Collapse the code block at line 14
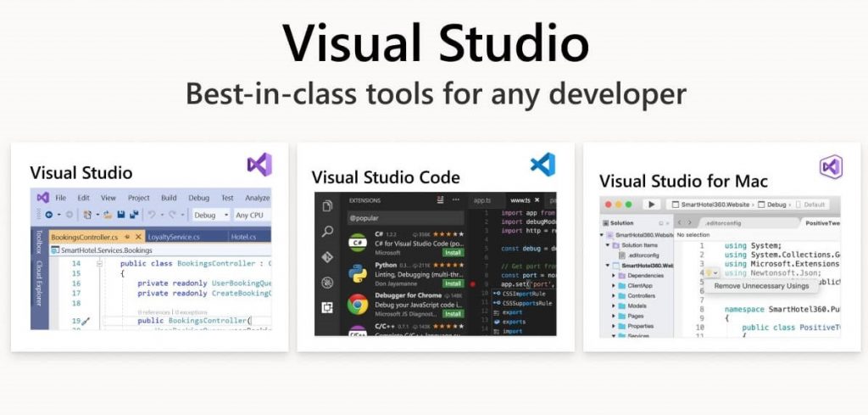This screenshot has height=415, width=868. coord(100,263)
